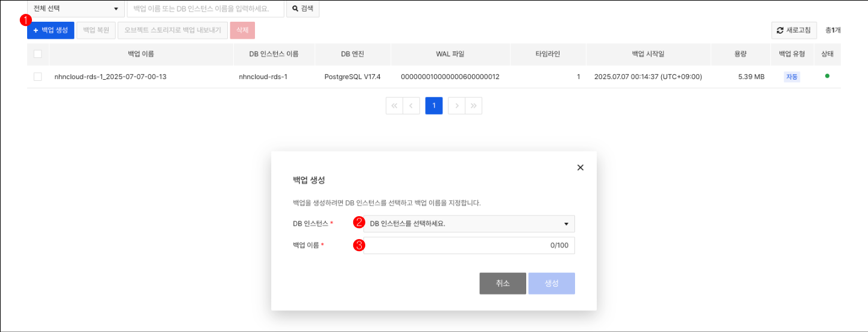Click the 총1개 total count text
This screenshot has width=868, height=332.
[832, 30]
